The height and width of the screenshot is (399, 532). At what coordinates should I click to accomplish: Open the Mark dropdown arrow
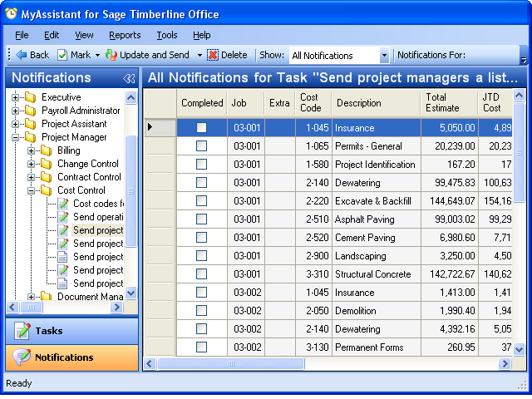tap(98, 56)
